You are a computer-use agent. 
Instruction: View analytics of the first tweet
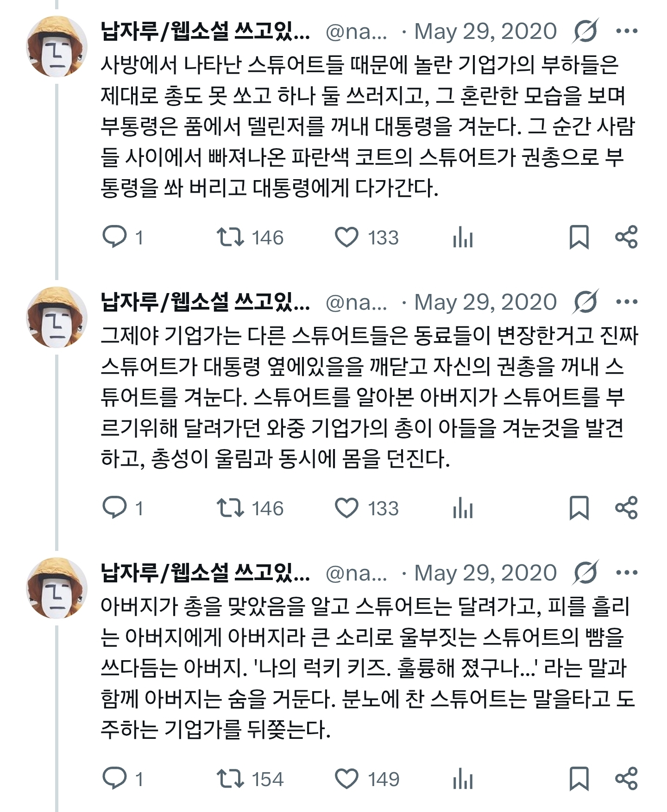463,238
